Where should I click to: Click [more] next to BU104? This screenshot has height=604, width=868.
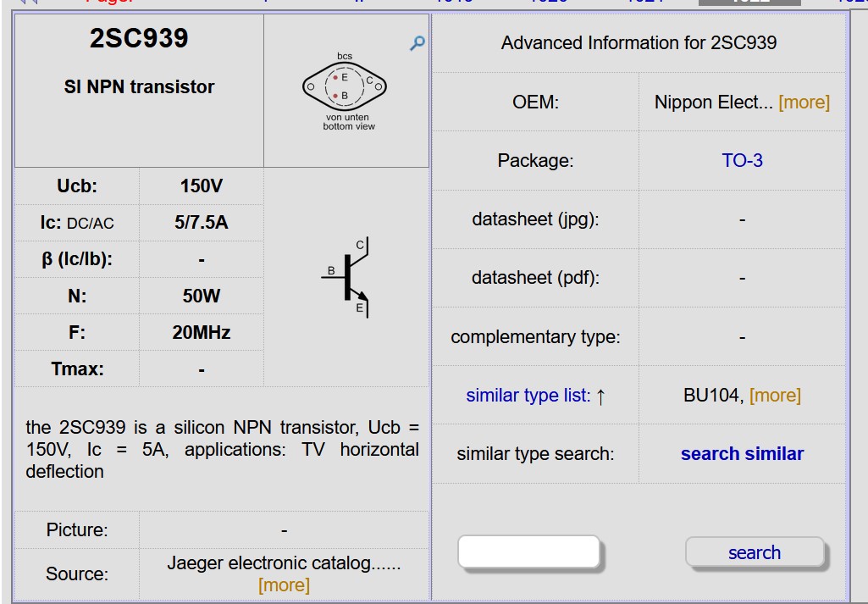[x=775, y=396]
